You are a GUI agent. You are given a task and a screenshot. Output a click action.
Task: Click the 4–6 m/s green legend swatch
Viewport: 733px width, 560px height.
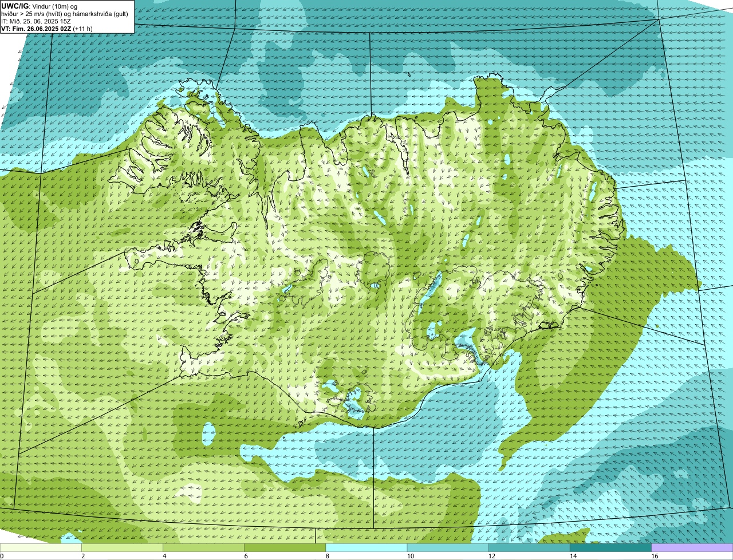coord(203,547)
